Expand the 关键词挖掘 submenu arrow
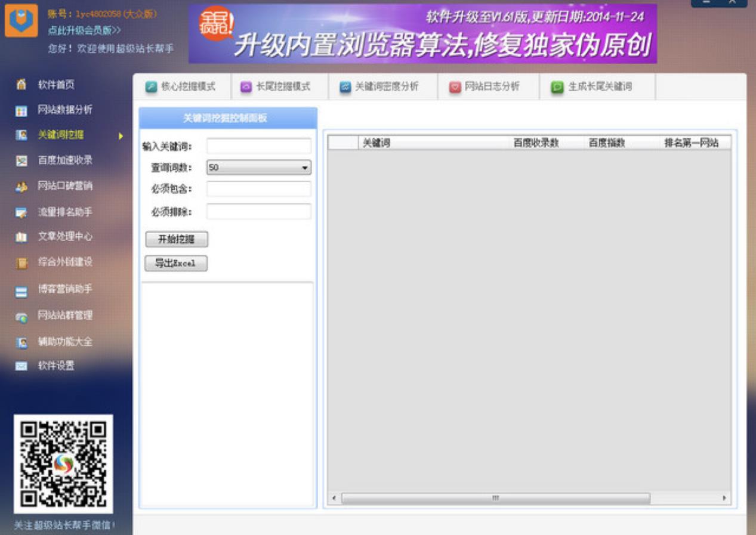This screenshot has width=756, height=535. (x=121, y=136)
